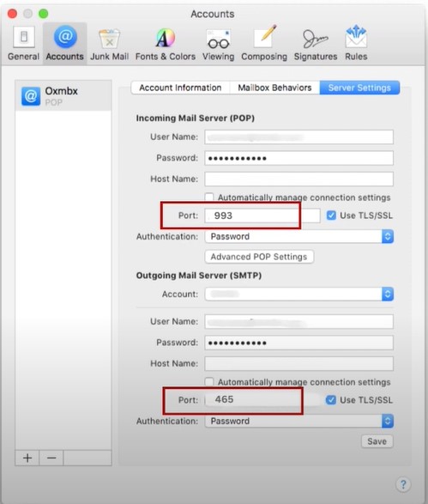Add a new account with plus button

pyautogui.click(x=27, y=458)
